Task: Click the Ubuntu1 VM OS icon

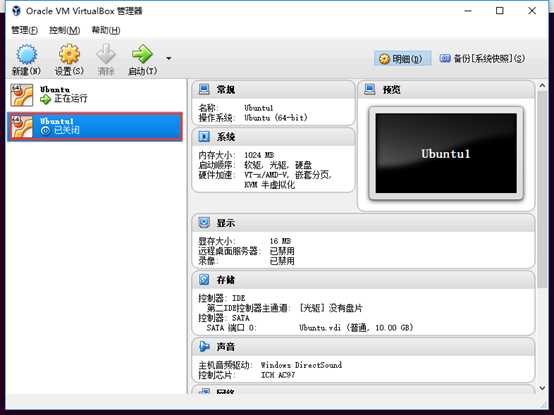Action: 22,126
